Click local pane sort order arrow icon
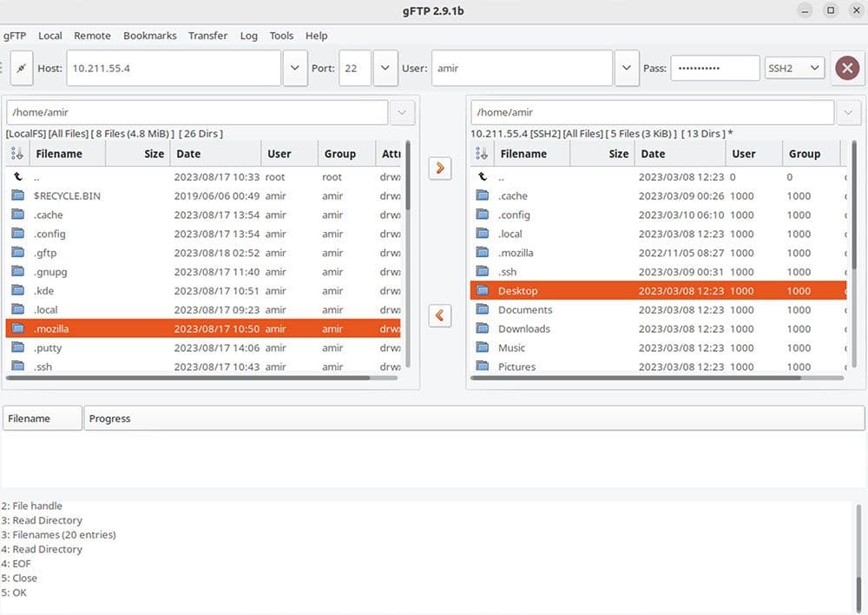 tap(17, 154)
